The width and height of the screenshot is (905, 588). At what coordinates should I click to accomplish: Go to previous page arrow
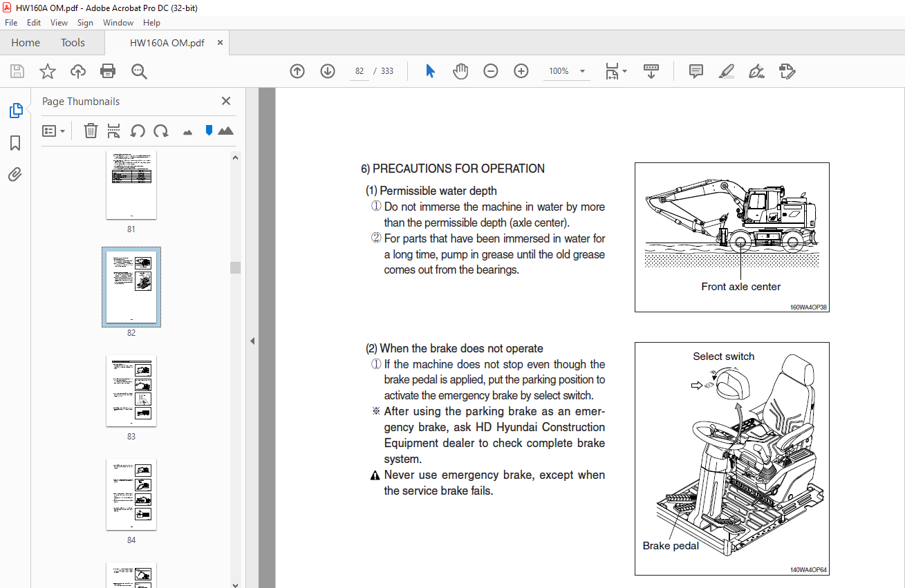click(x=297, y=71)
